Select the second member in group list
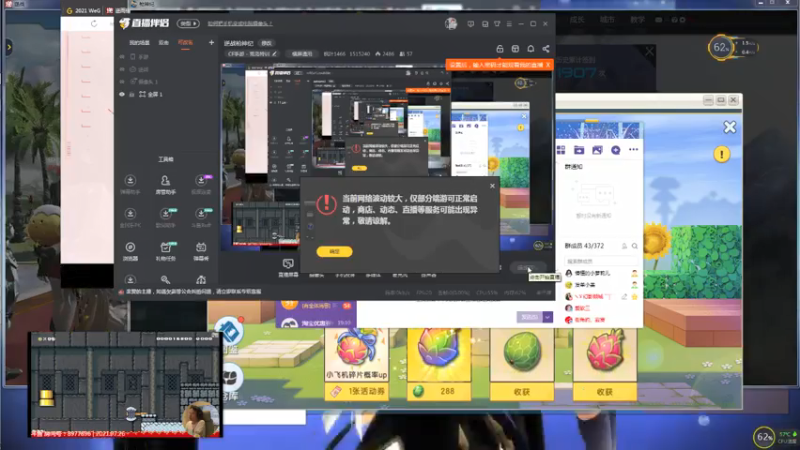Screen dimensions: 800x450 click(601, 285)
